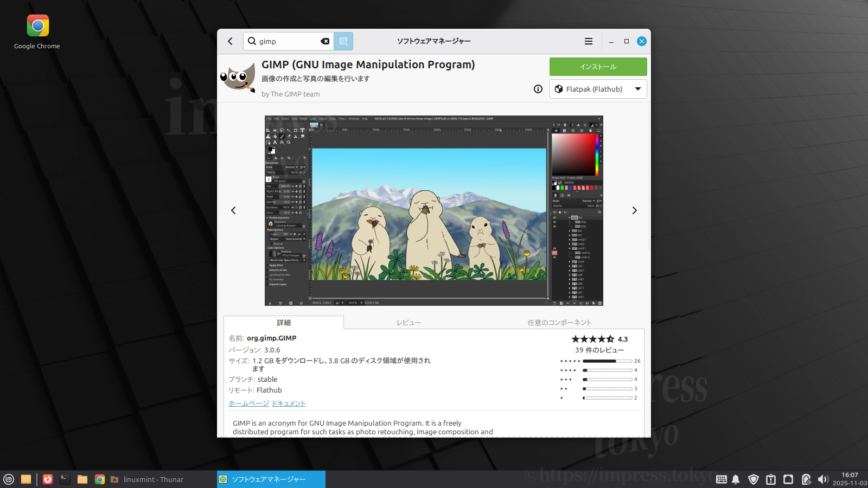868x488 pixels.
Task: Launch Chrome from the taskbar launcher
Action: coord(100,479)
